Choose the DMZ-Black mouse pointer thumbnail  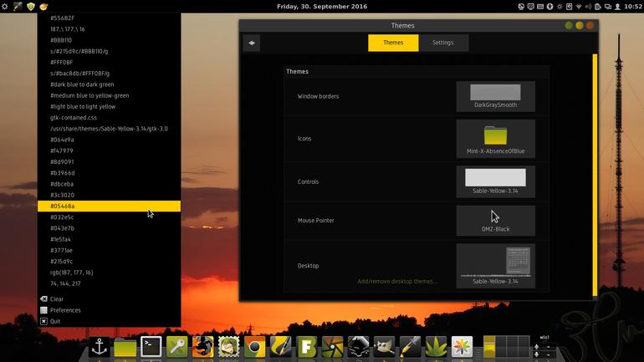(x=495, y=221)
